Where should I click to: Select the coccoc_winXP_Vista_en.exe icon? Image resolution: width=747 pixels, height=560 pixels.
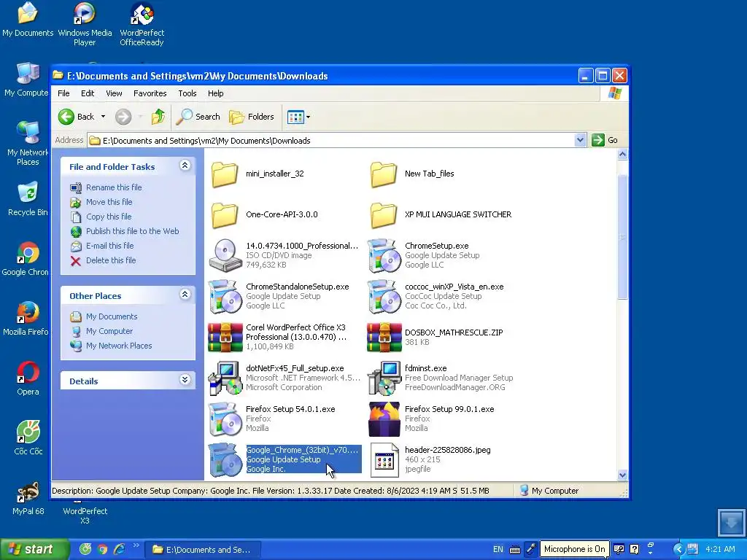[x=384, y=296]
